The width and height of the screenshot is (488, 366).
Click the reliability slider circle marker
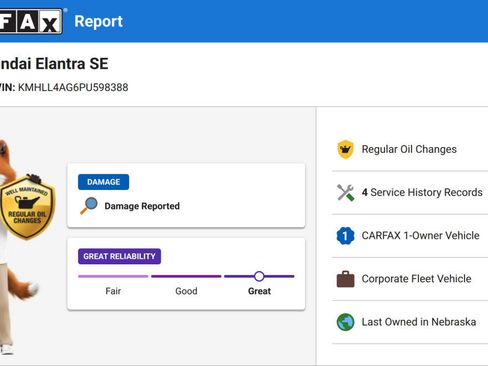click(259, 276)
